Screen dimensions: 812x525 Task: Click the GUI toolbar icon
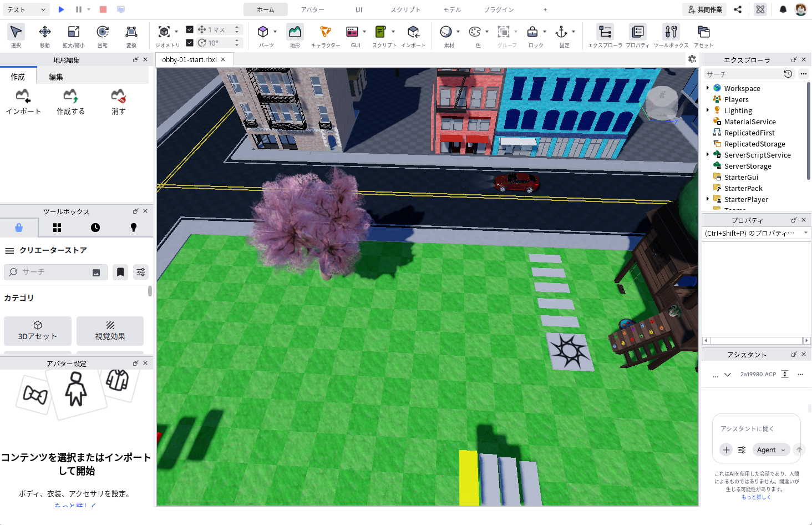pyautogui.click(x=352, y=32)
